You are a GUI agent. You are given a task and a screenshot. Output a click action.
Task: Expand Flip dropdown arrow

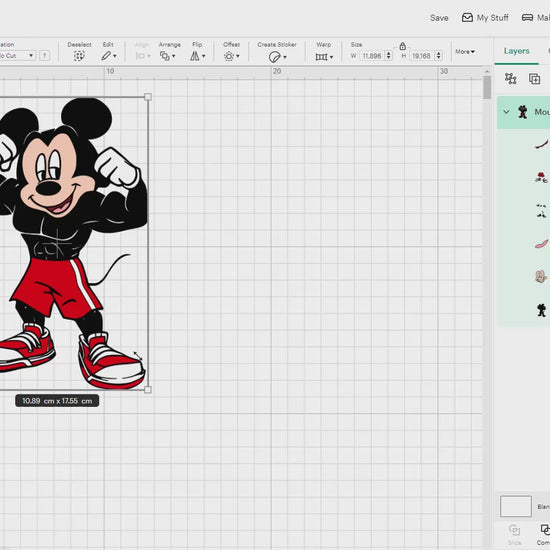pyautogui.click(x=204, y=56)
